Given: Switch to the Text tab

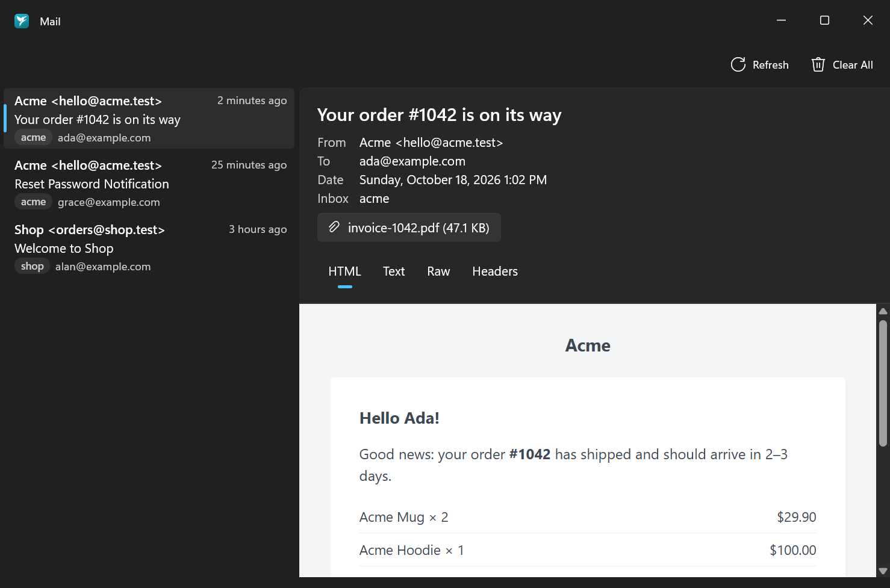Looking at the screenshot, I should pyautogui.click(x=394, y=271).
